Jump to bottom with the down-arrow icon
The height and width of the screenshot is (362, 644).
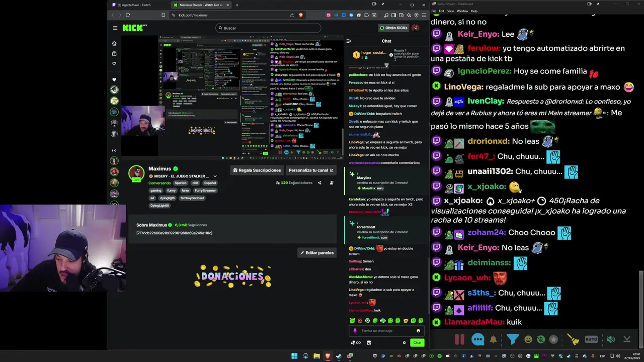point(627,339)
